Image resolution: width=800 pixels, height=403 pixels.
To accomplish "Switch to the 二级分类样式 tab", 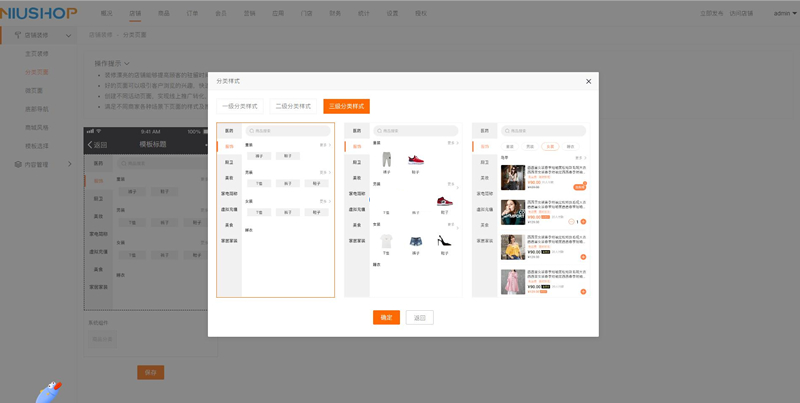I will (293, 106).
